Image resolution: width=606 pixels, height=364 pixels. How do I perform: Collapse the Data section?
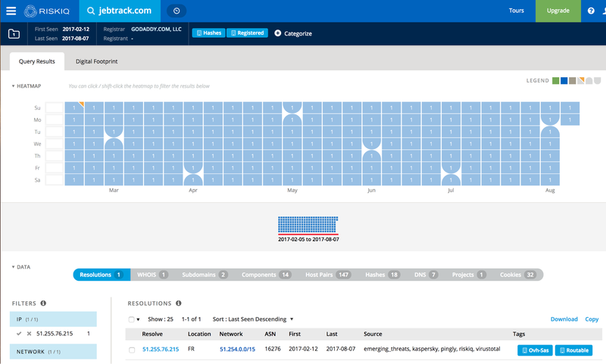[21, 267]
